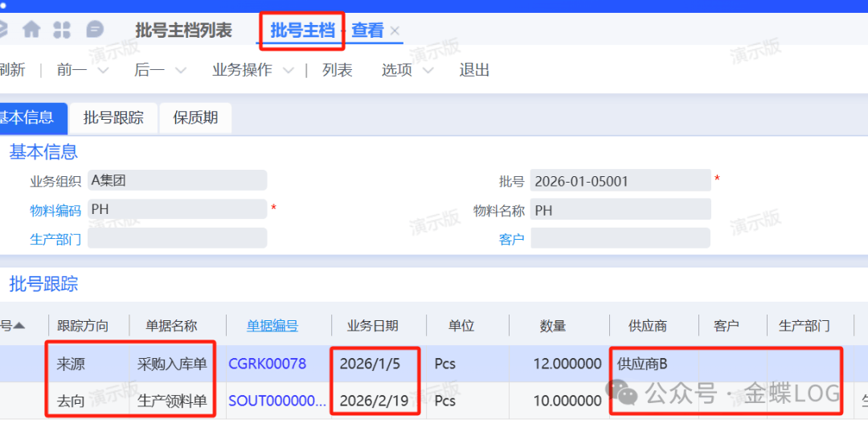868x428 pixels.
Task: Click the Home icon
Action: click(31, 30)
